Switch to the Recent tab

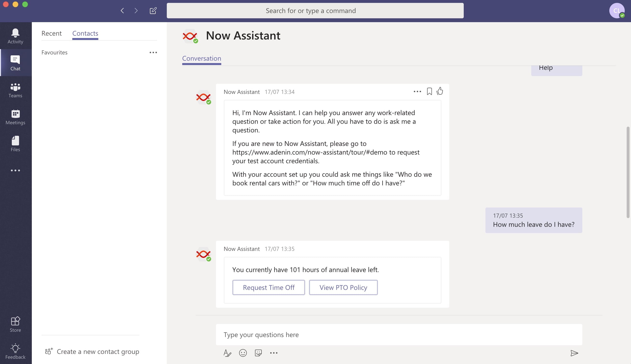pyautogui.click(x=52, y=33)
